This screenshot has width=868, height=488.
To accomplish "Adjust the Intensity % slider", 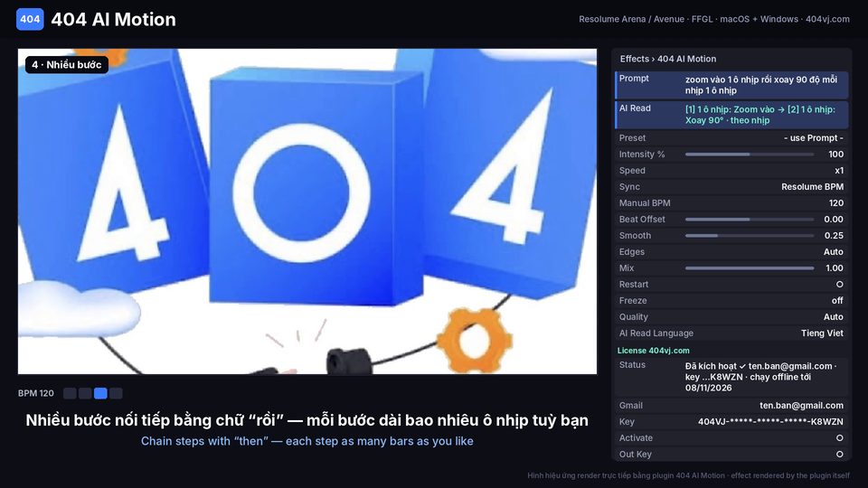I will pyautogui.click(x=749, y=155).
